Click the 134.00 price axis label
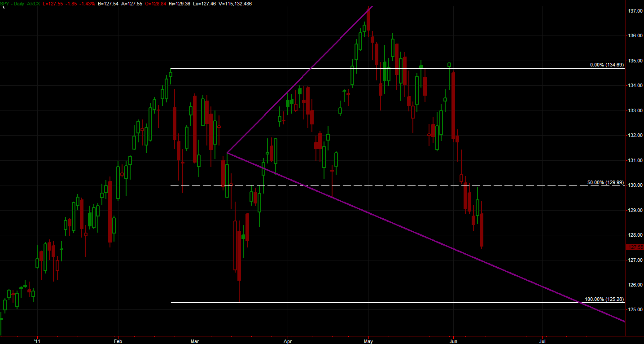 click(x=635, y=85)
